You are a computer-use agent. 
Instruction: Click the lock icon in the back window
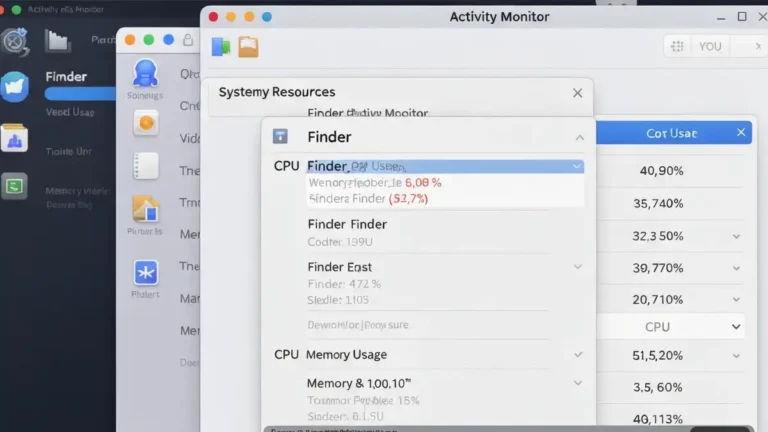pyautogui.click(x=188, y=40)
